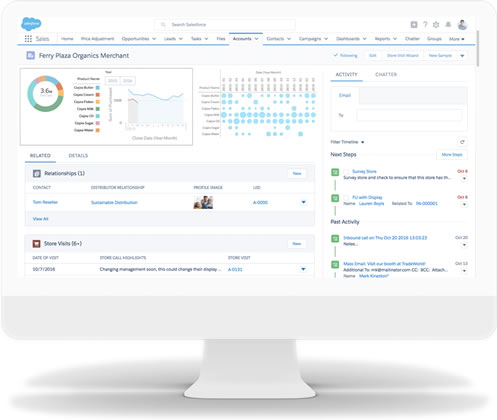Click the Sustainable Distribution link
This screenshot has height=420, width=497.
(x=114, y=202)
